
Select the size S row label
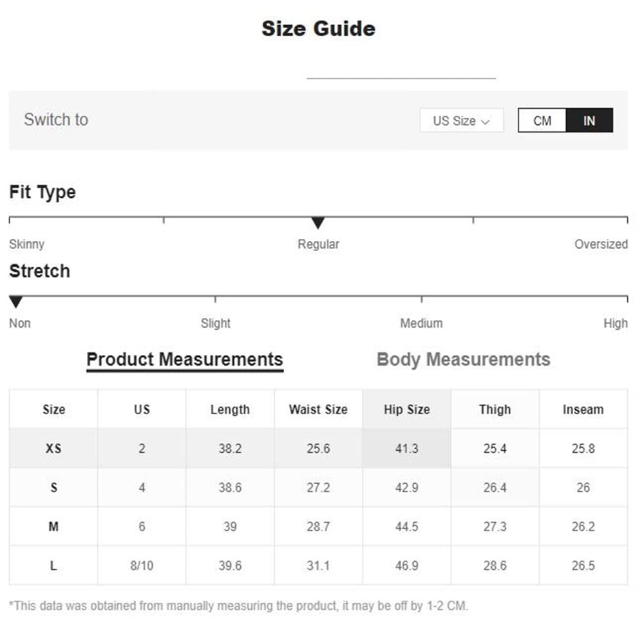(53, 488)
